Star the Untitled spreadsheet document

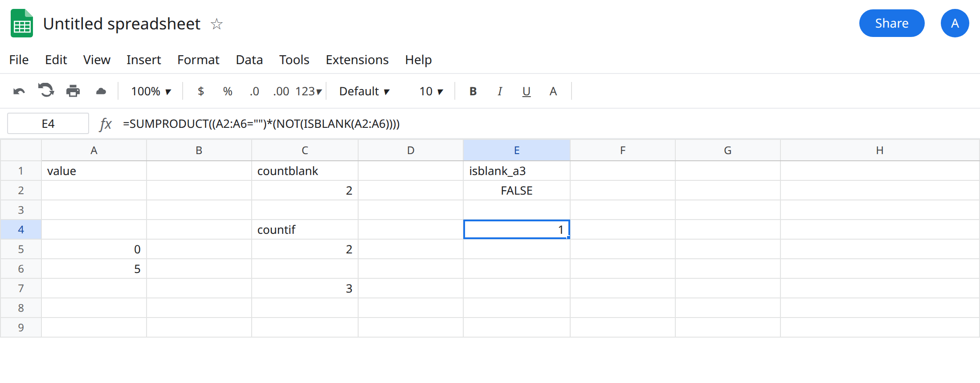216,24
